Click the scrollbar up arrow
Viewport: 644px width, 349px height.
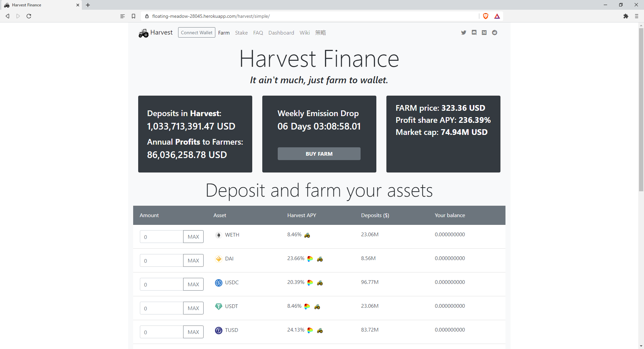click(641, 25)
